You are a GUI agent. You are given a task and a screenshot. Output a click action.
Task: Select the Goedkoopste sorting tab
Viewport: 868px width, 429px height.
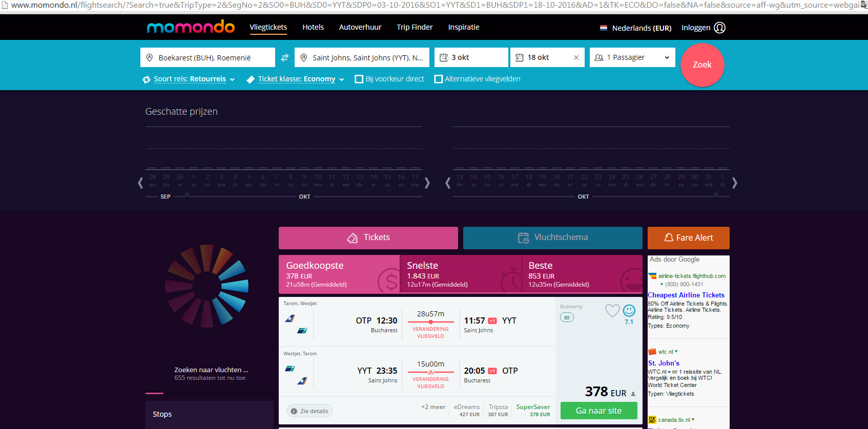pyautogui.click(x=339, y=274)
